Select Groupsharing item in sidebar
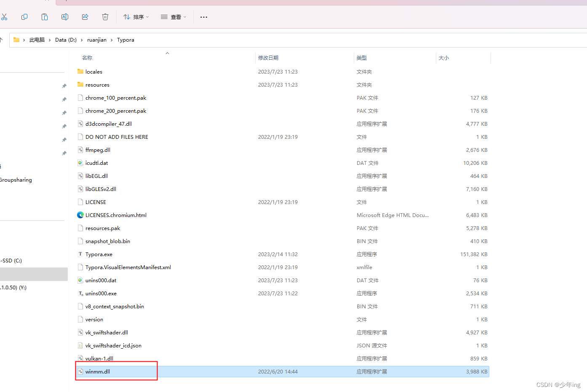Viewport: 587px width, 392px height. (16, 180)
